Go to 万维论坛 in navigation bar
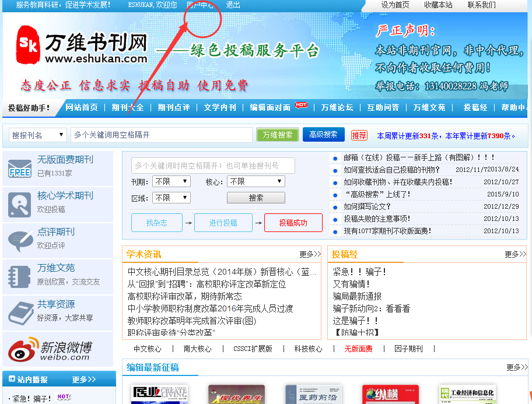Viewport: 532px width, 404px height. (337, 107)
